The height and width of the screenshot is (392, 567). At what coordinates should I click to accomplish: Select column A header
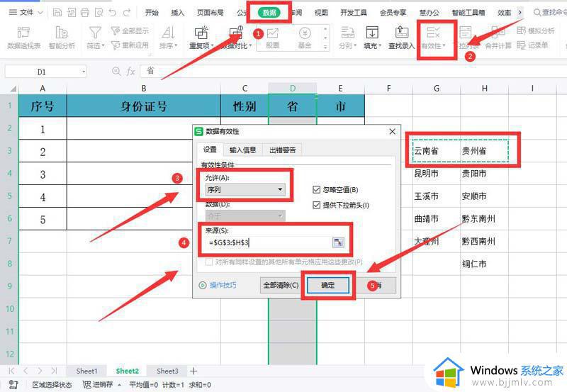click(x=43, y=88)
